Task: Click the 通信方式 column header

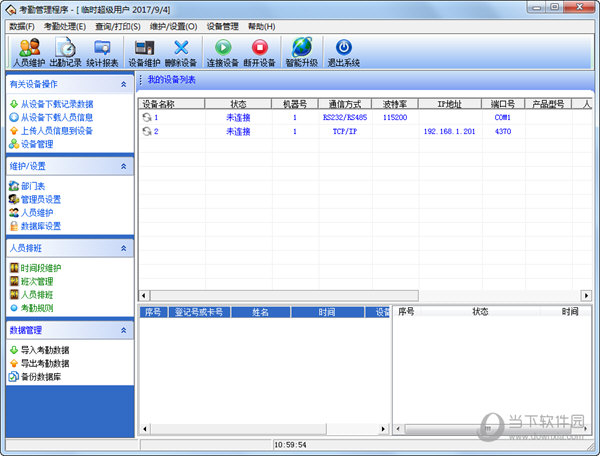Action: tap(345, 103)
